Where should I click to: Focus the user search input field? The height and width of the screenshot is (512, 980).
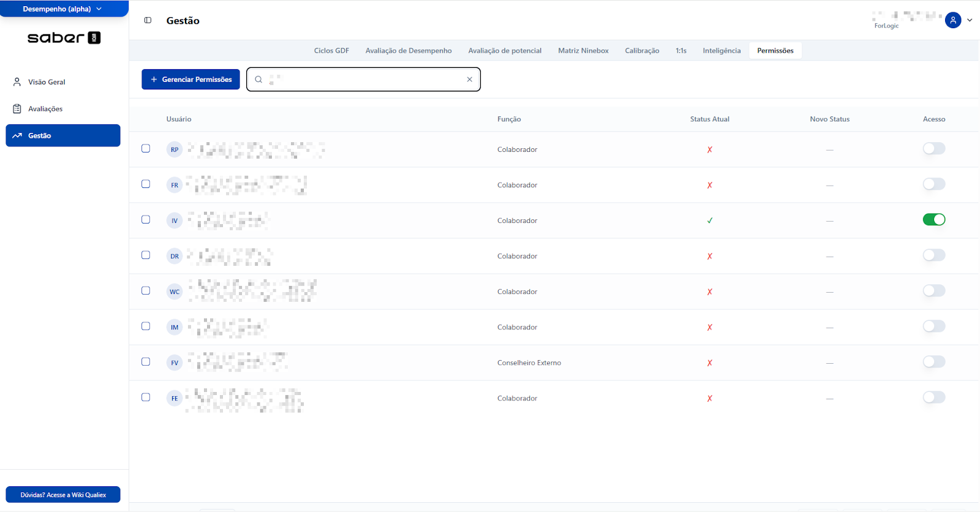click(367, 80)
